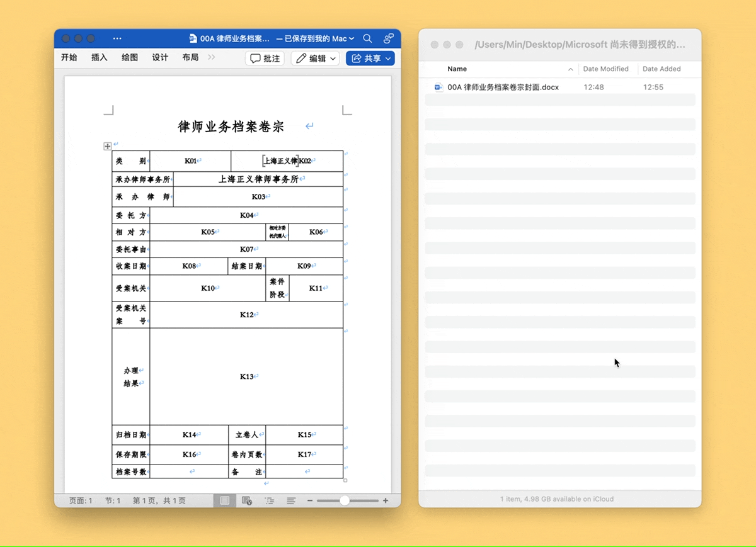Screen dimensions: 756x547
Task: Click table cell K14
Action: 189,434
